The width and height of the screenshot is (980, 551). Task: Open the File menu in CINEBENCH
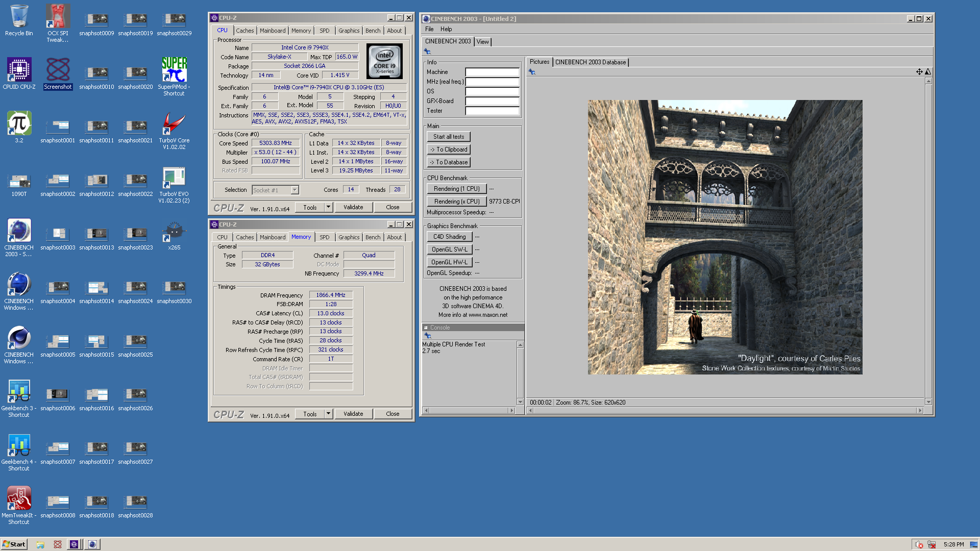[429, 29]
